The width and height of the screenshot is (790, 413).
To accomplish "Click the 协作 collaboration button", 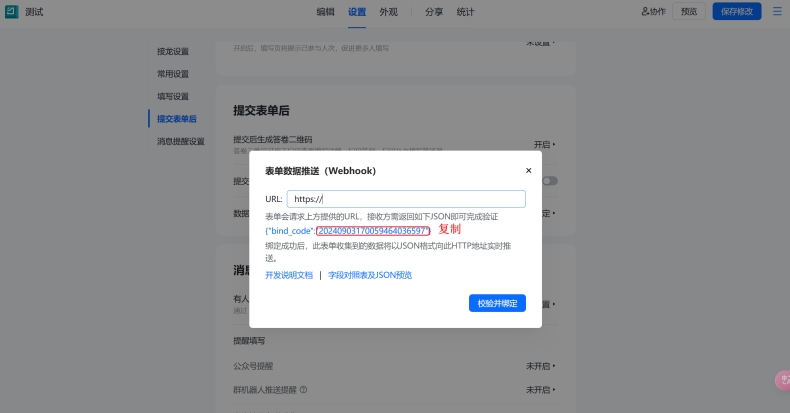I will (653, 12).
